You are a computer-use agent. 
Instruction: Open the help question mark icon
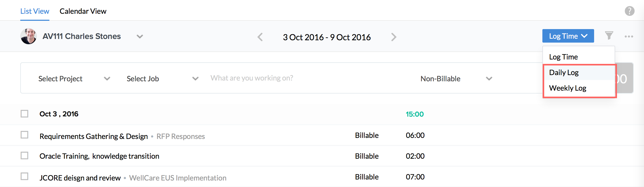click(x=629, y=11)
